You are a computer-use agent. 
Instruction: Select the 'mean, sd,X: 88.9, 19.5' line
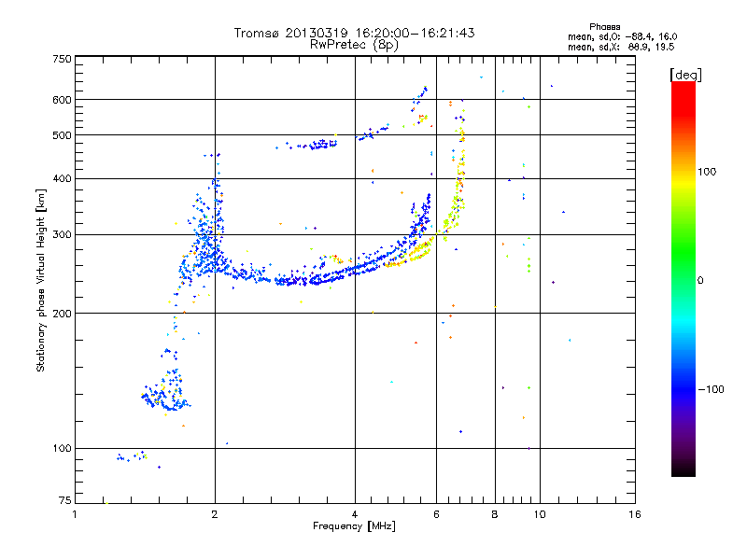621,48
